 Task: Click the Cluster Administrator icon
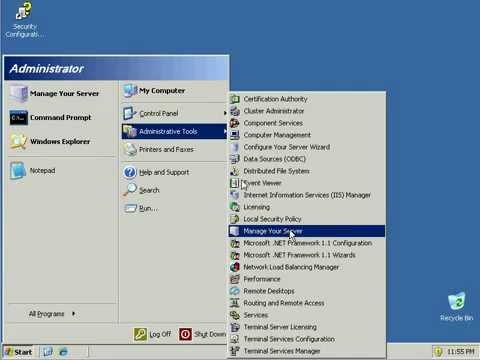[235, 111]
